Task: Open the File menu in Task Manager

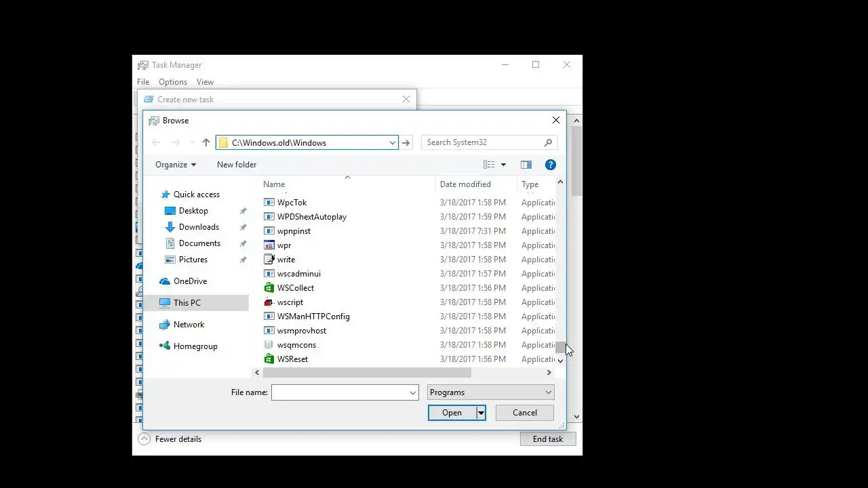Action: pyautogui.click(x=143, y=82)
